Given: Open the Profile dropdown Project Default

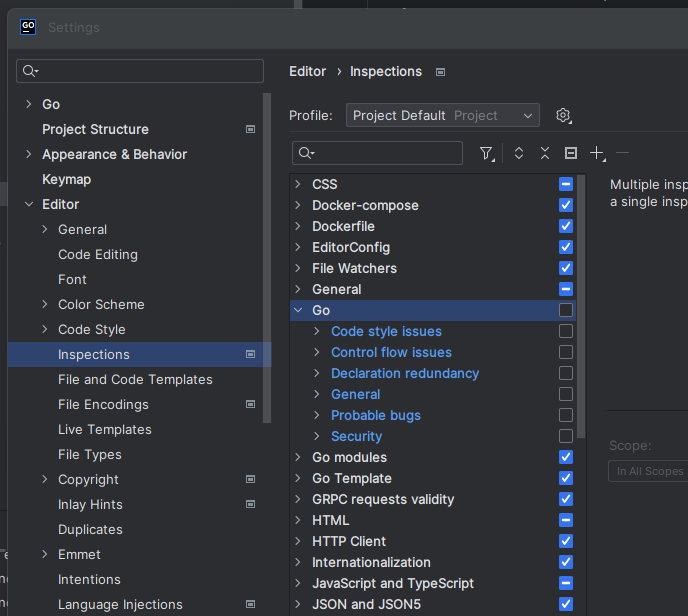Looking at the screenshot, I should 443,116.
